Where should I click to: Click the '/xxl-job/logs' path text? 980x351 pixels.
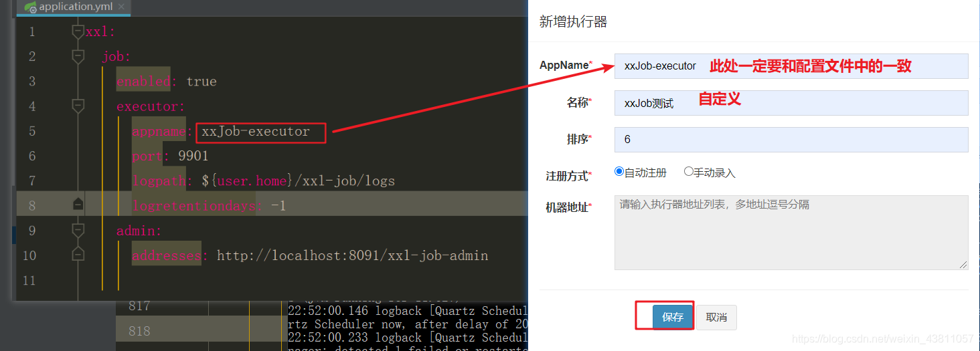[345, 181]
